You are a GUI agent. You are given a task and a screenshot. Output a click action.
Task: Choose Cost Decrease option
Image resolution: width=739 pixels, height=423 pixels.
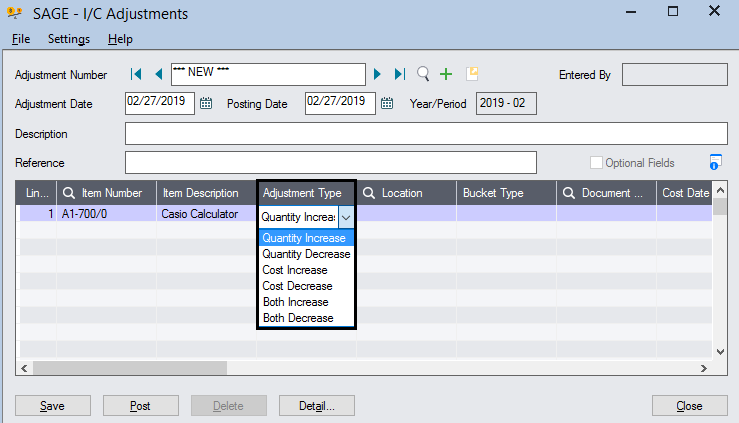pyautogui.click(x=306, y=286)
